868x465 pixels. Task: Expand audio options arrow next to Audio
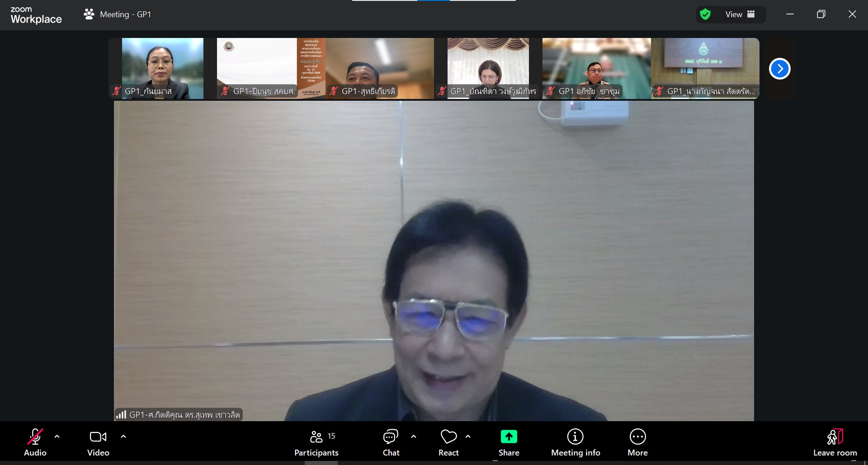click(57, 437)
